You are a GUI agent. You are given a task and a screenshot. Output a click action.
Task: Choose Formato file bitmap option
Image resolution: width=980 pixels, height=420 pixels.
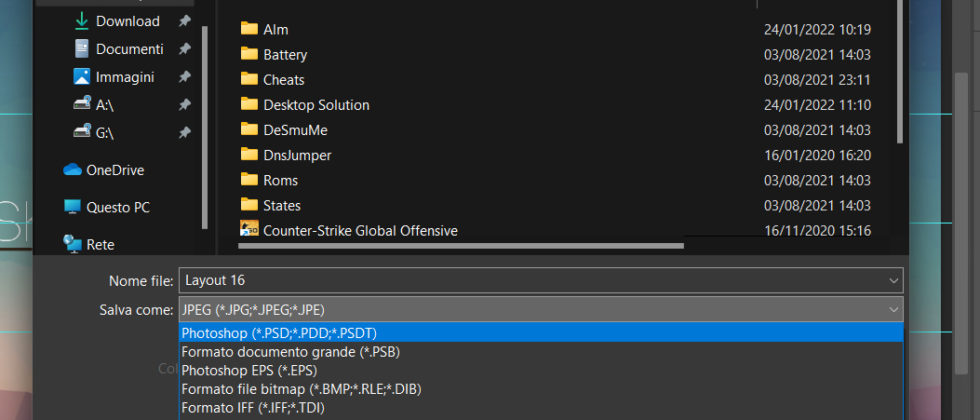pos(541,389)
